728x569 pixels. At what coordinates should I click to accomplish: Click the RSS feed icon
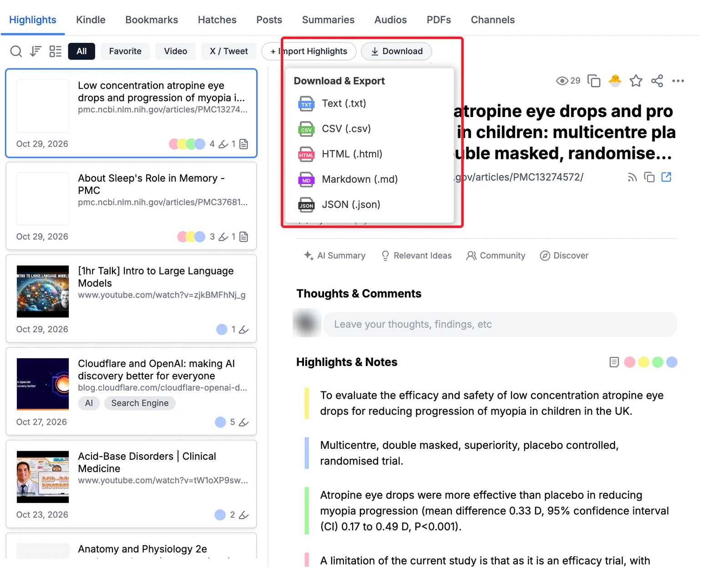(x=632, y=178)
